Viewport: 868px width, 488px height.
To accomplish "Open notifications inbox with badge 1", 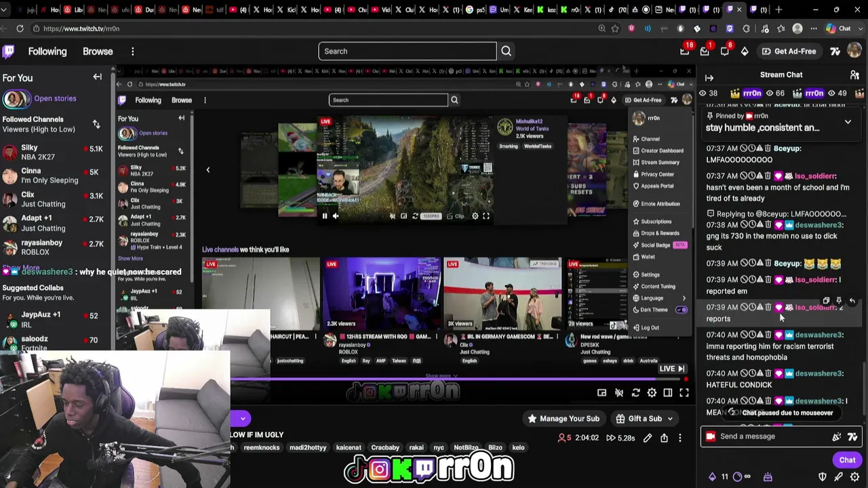I will click(x=705, y=52).
